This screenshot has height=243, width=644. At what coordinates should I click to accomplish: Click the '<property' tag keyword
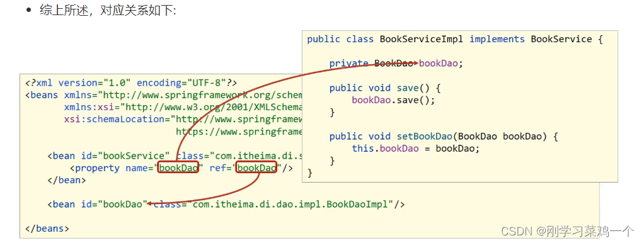95,168
